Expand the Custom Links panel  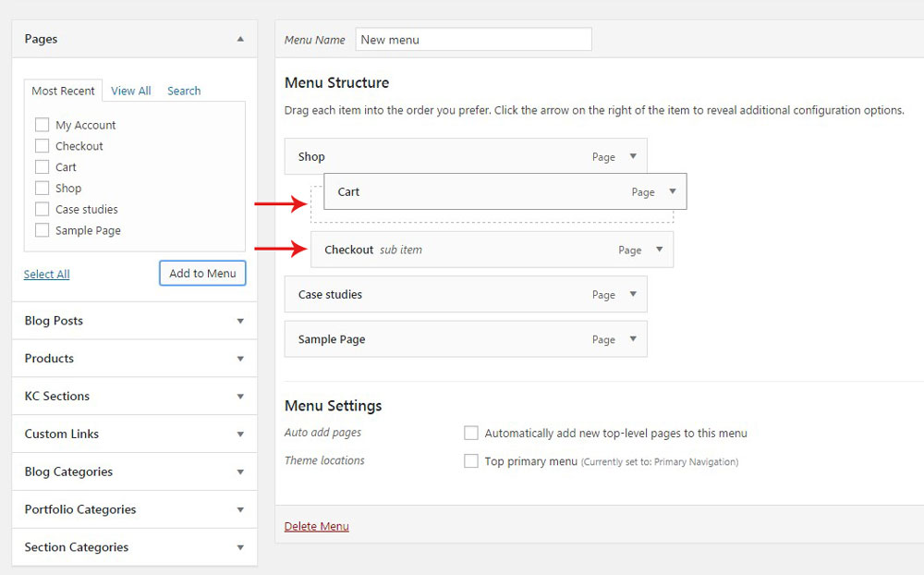242,434
